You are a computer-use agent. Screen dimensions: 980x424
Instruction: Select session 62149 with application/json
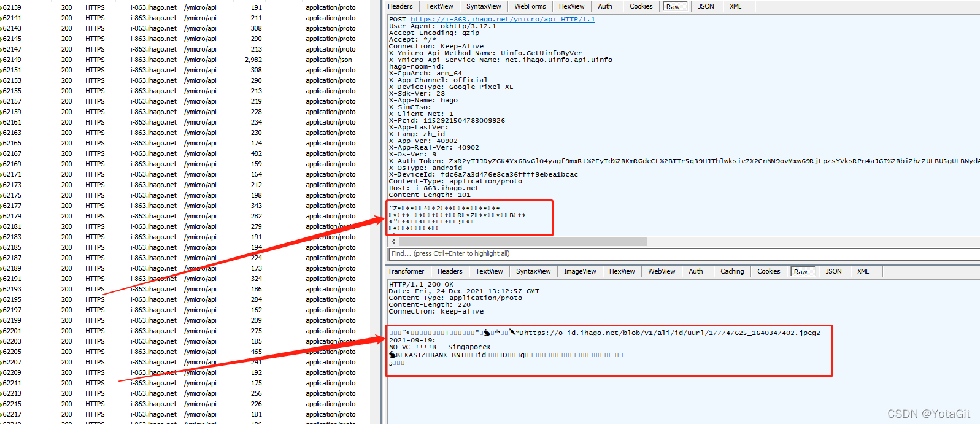(184, 60)
